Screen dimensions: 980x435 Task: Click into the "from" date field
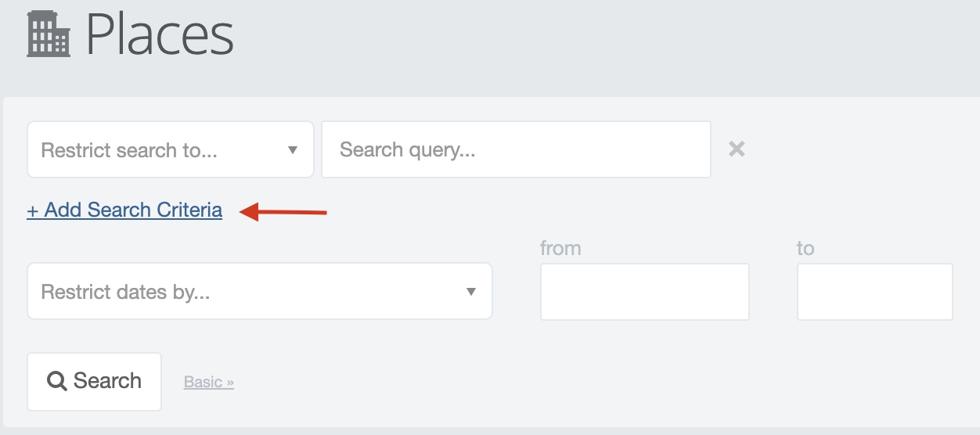click(x=645, y=292)
